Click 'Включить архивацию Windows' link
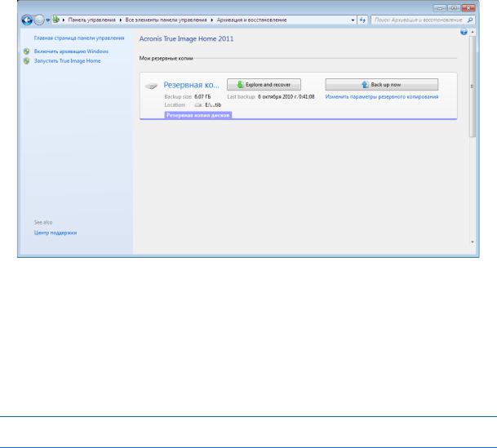The image size is (497, 448). point(71,51)
